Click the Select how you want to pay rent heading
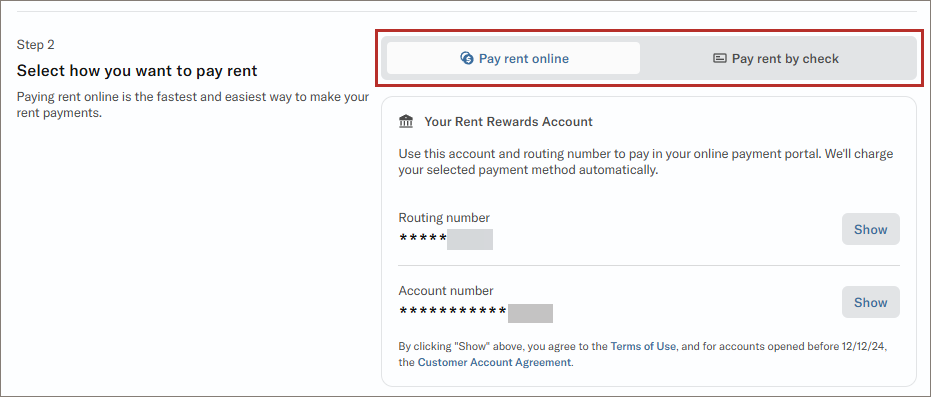931x397 pixels. [137, 71]
